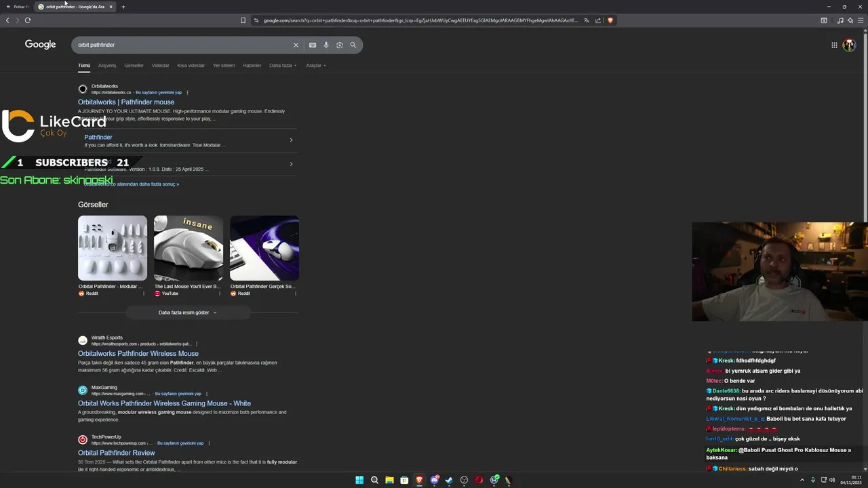Open Discord from the taskbar
This screenshot has width=868, height=488.
point(434,480)
